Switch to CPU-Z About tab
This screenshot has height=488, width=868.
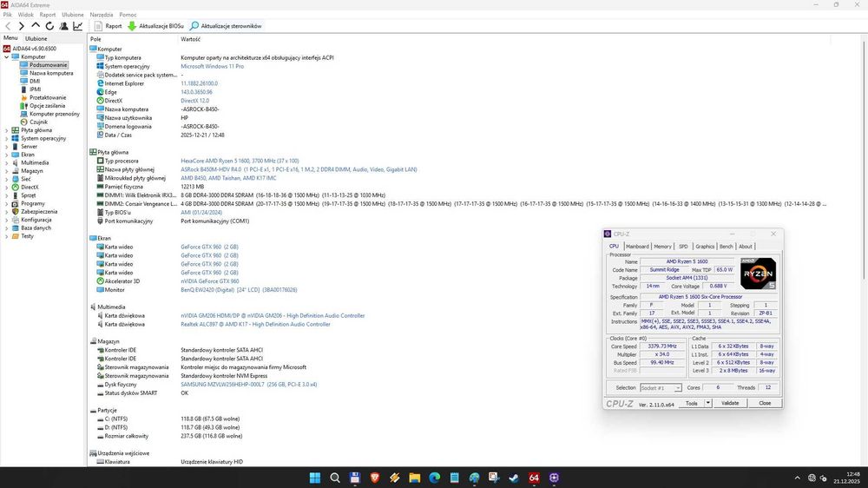(745, 247)
